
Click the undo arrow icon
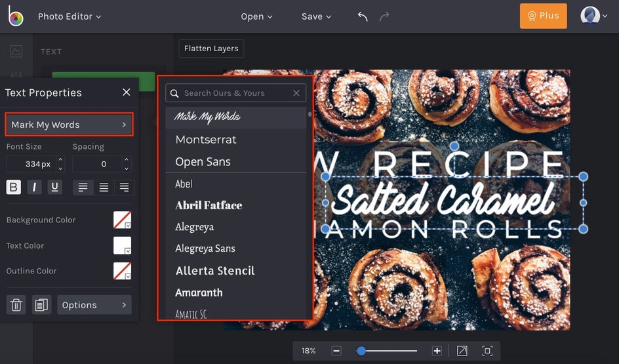pyautogui.click(x=363, y=16)
